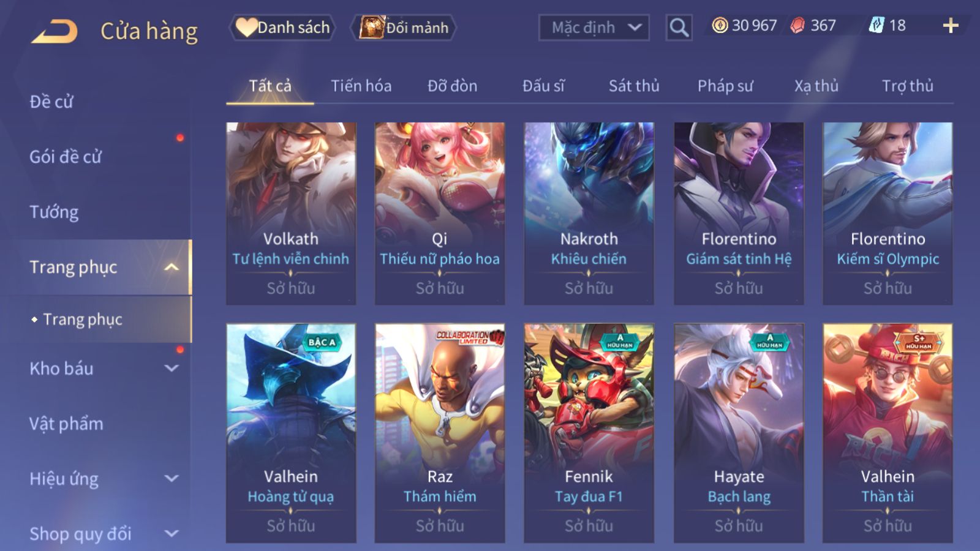The height and width of the screenshot is (551, 980).
Task: Tap the golden back arrow icon
Action: tap(55, 31)
